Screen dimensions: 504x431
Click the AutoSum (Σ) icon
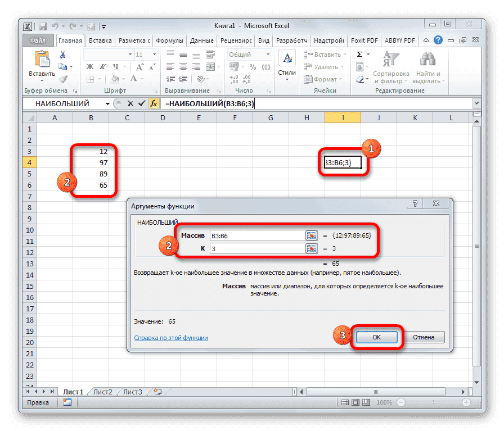click(358, 53)
